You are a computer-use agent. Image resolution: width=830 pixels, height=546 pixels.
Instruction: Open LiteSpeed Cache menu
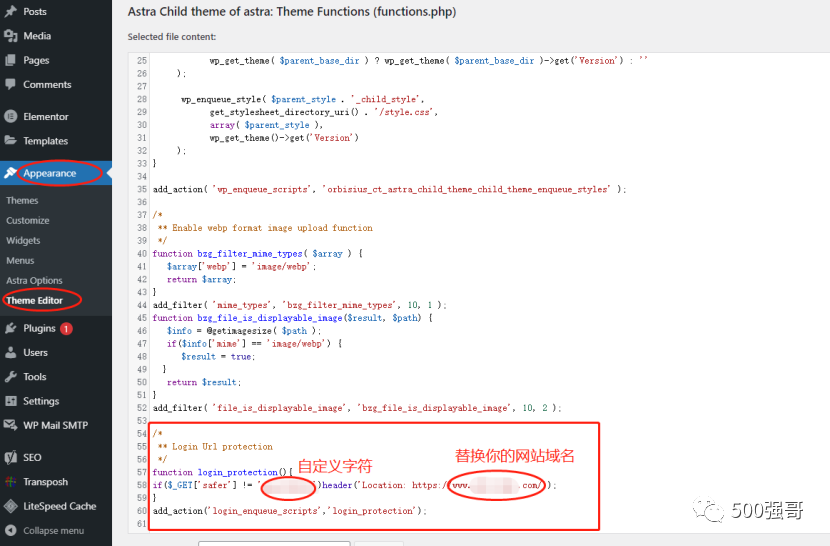click(x=60, y=506)
